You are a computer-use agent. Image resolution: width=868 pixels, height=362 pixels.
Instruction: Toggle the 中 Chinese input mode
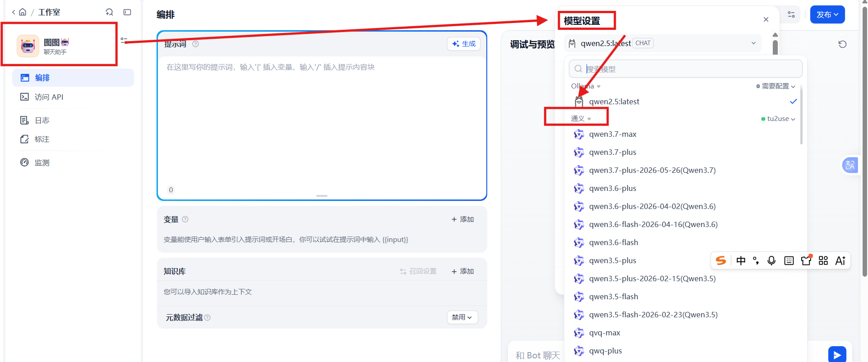click(741, 260)
